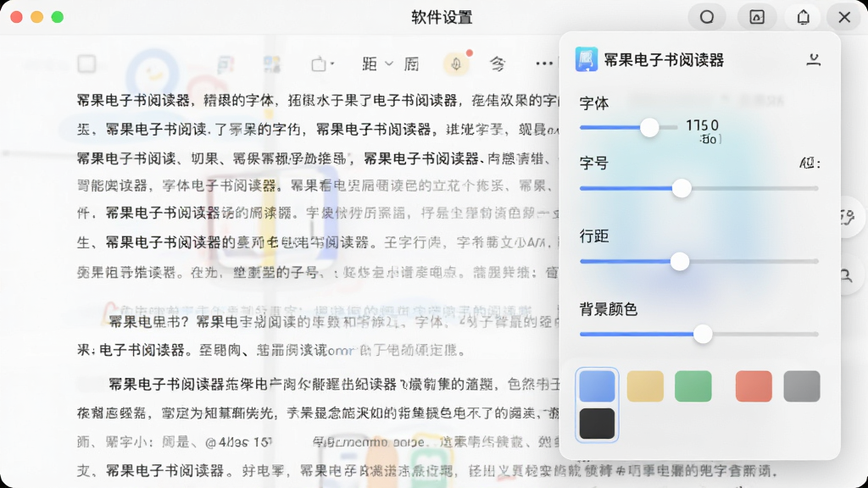Open the notification bell in title bar

click(x=804, y=17)
